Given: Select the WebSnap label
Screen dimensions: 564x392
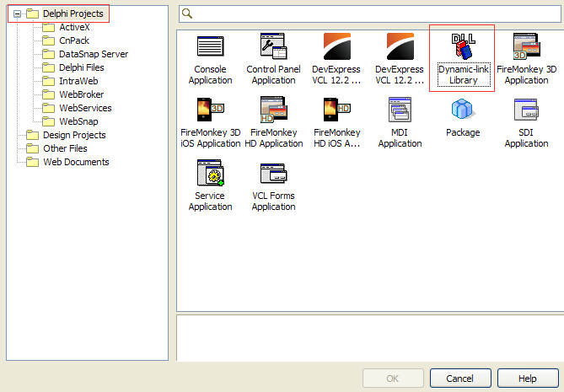Looking at the screenshot, I should pos(78,121).
